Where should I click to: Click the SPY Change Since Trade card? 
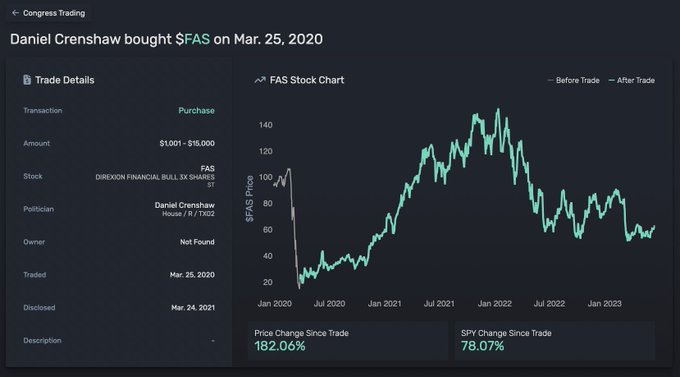click(x=555, y=341)
